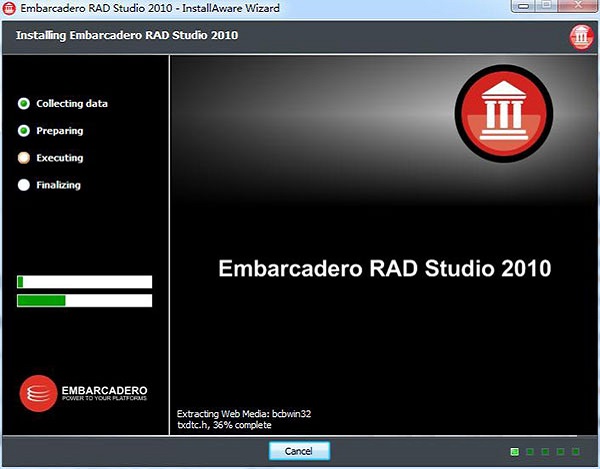Click 'txdtc.h, 36% complete' status line
The width and height of the screenshot is (600, 469).
(x=224, y=425)
